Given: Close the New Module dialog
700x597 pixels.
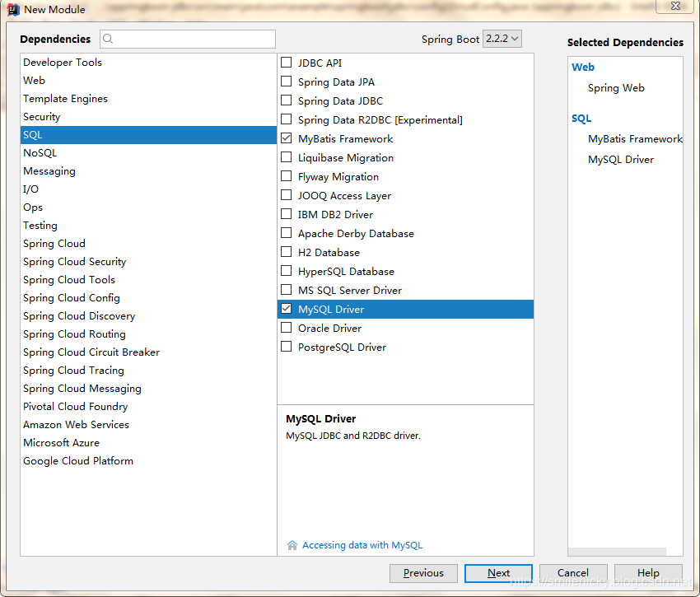Looking at the screenshot, I should (x=675, y=7).
